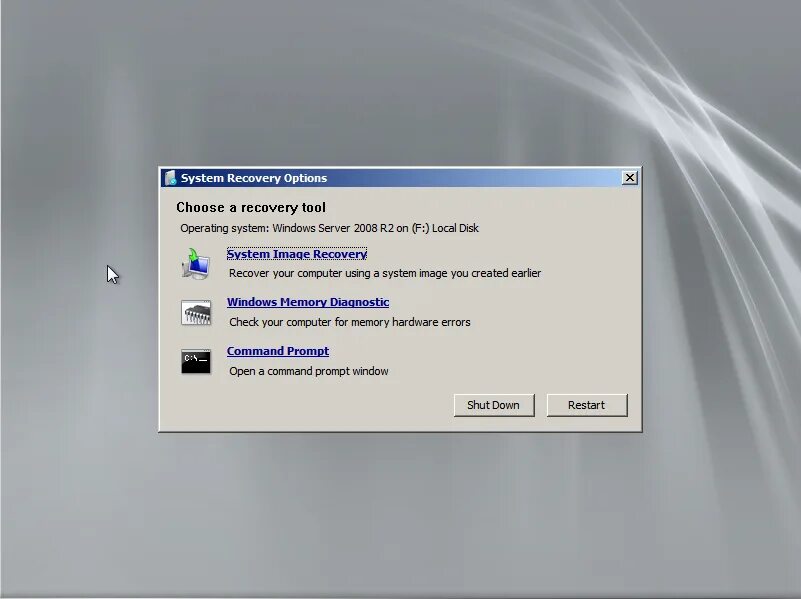Click the 'Operating system: Windows Server 2008 R2' line
Viewport: 801px width, 599px height.
(329, 228)
